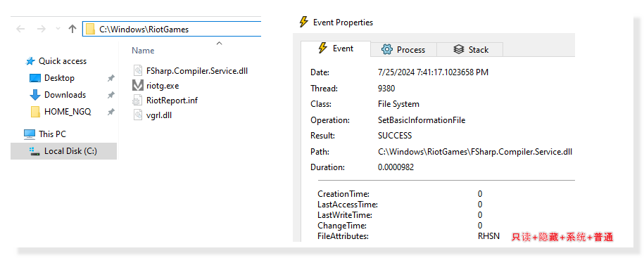644x258 pixels.
Task: Click the address bar showing C:\Windows\RiotGames
Action: (172, 29)
